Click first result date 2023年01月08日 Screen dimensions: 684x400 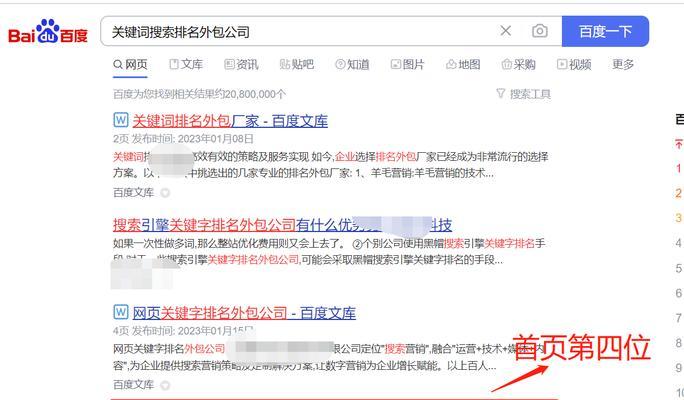point(215,139)
